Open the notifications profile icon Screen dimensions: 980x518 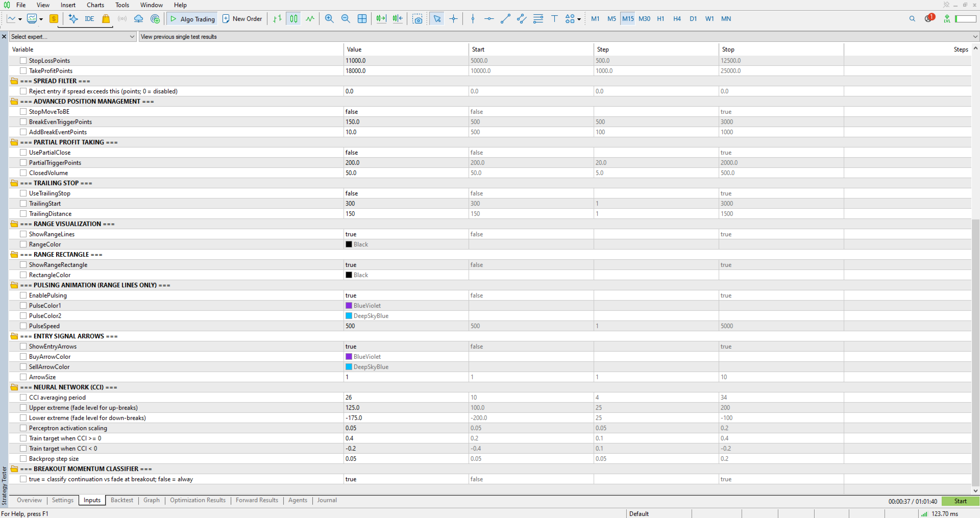(929, 18)
